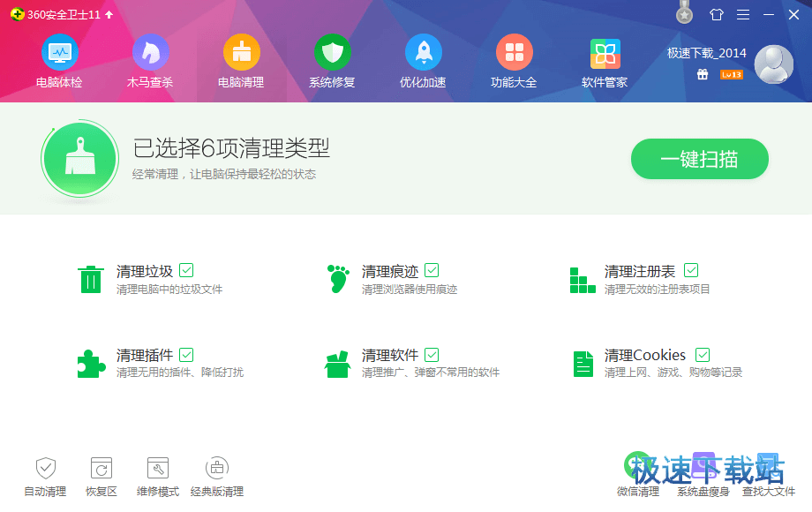The image size is (812, 512).
Task: Click the footprint icon for 清理痕迹
Action: [x=338, y=279]
